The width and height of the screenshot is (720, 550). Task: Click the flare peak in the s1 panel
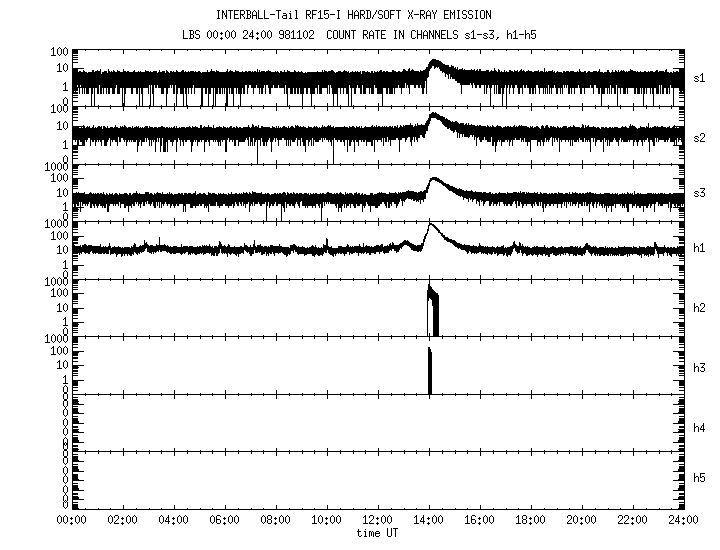coord(435,63)
